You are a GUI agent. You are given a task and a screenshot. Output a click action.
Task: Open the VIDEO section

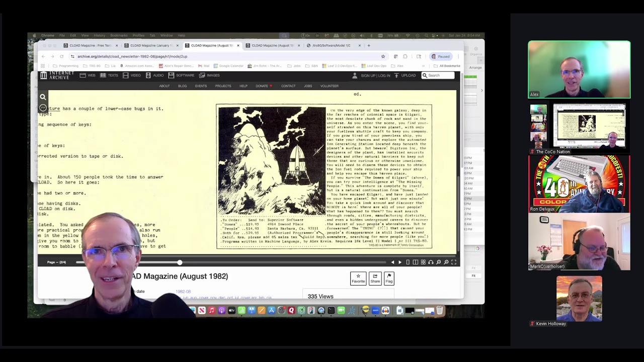[132, 75]
